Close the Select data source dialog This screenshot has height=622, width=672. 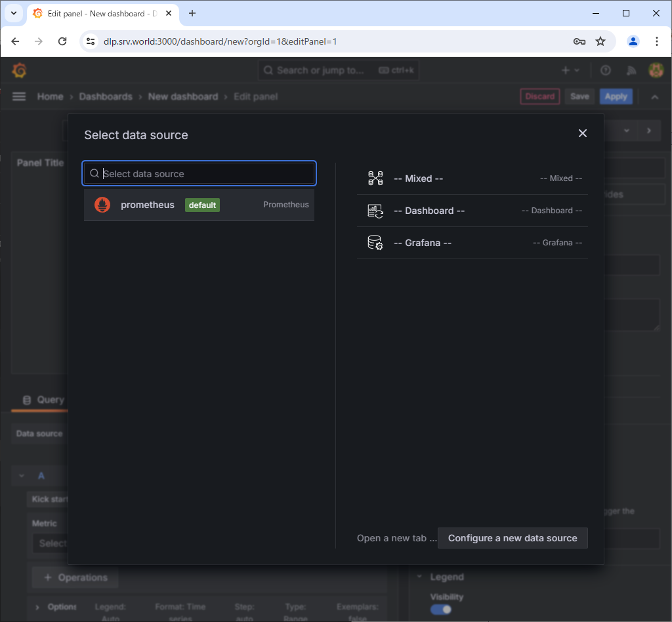click(x=583, y=133)
